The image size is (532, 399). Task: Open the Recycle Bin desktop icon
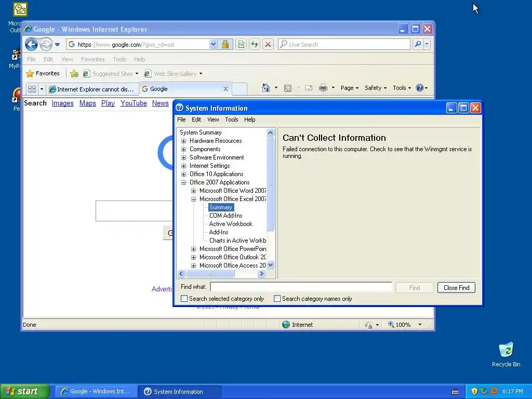pos(506,354)
